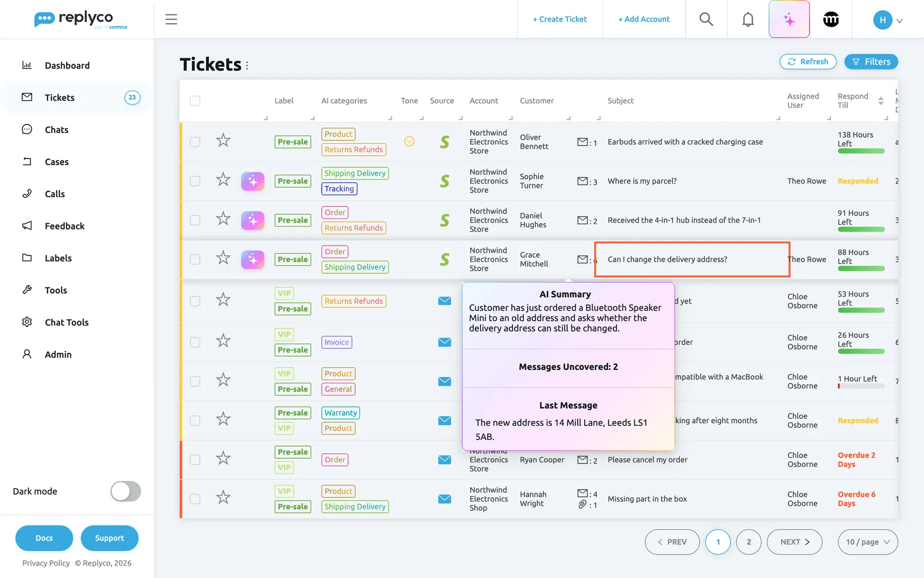The height and width of the screenshot is (578, 924).
Task: Star the Ryan Cooper ticket
Action: pos(223,458)
